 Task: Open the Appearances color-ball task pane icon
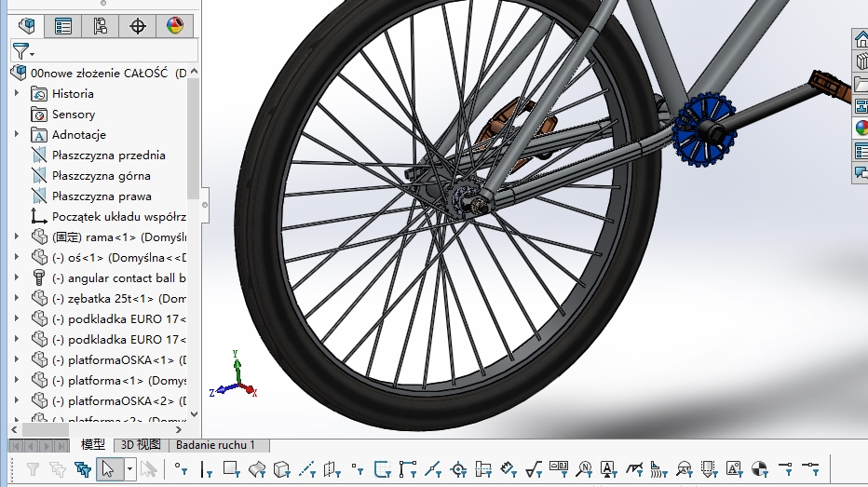(861, 129)
